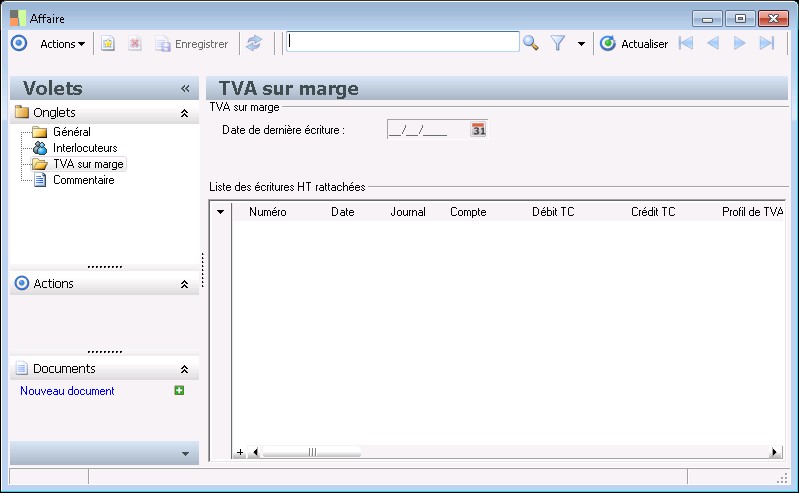Click the magnifying glass search icon
The width and height of the screenshot is (799, 493).
530,43
